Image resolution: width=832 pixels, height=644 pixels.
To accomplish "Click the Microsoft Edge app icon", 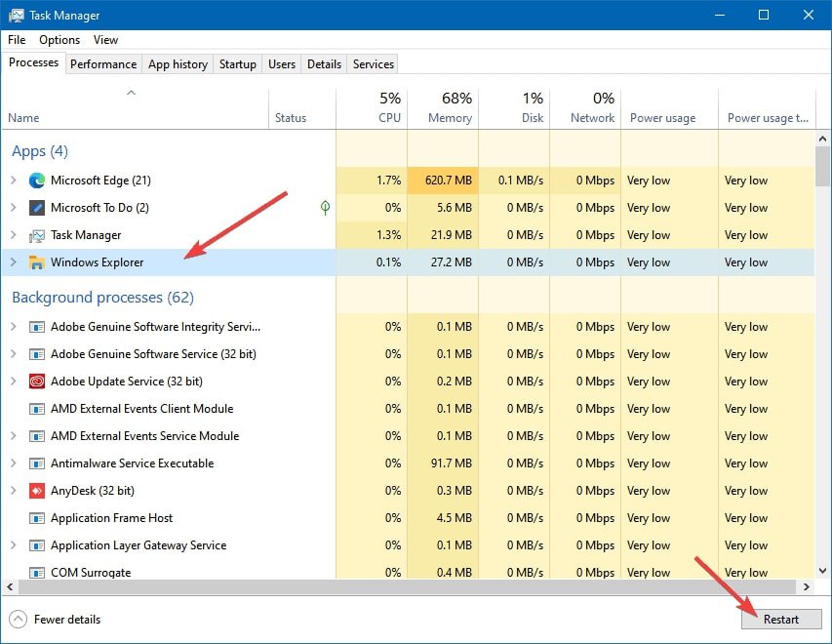I will click(x=37, y=181).
